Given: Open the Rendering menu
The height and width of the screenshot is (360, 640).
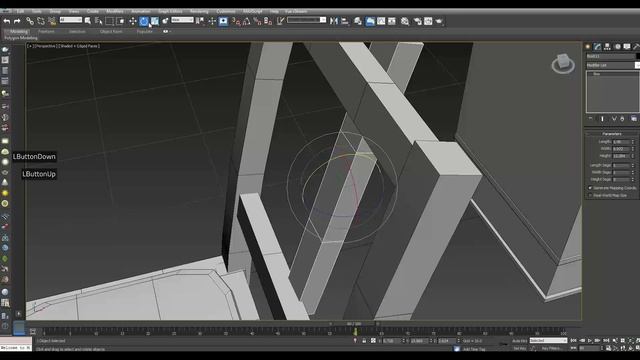Looking at the screenshot, I should click(x=199, y=11).
